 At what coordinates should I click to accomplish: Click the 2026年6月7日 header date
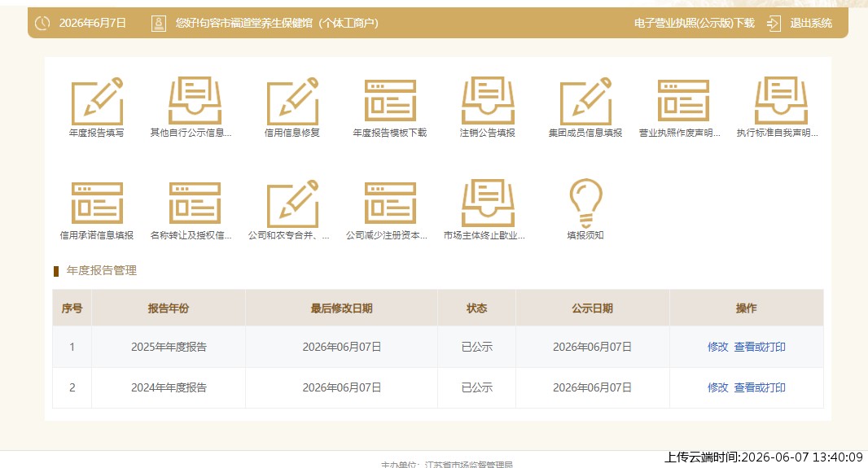tap(93, 24)
